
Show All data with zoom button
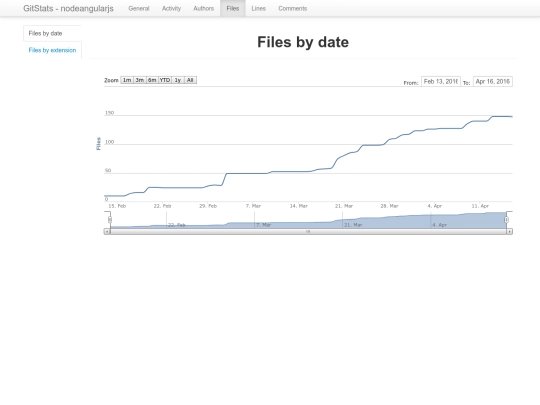click(x=190, y=80)
